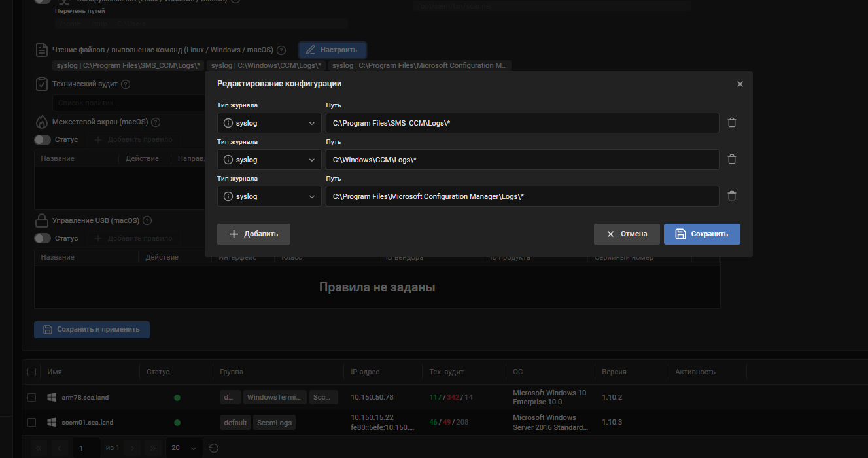
Task: Open journal type dropdown for SMS_CCM row
Action: coord(269,123)
